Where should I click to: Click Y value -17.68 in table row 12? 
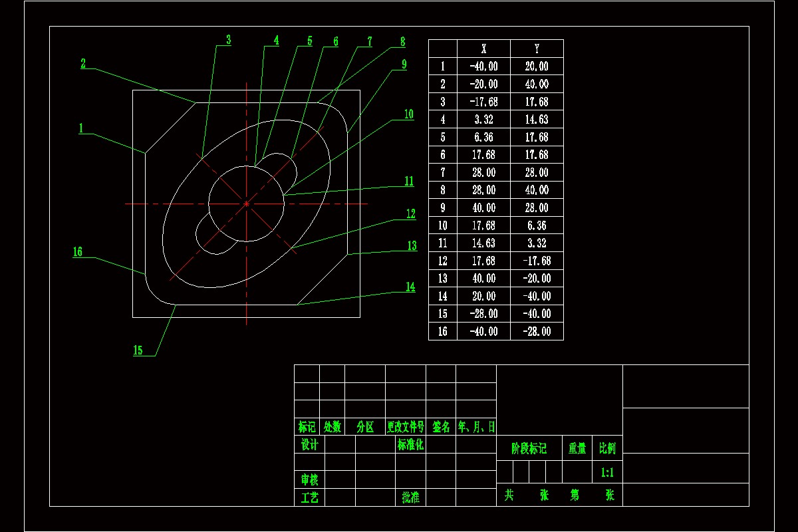pyautogui.click(x=537, y=261)
